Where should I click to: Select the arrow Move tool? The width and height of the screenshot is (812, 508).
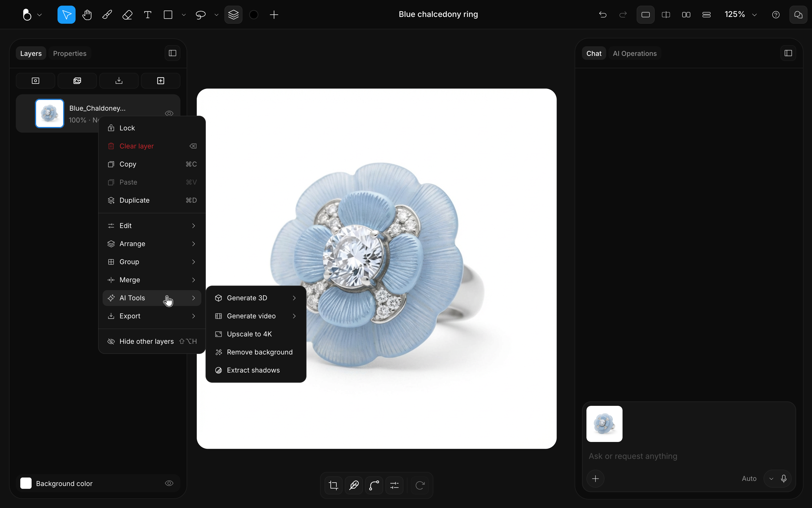[x=67, y=15]
